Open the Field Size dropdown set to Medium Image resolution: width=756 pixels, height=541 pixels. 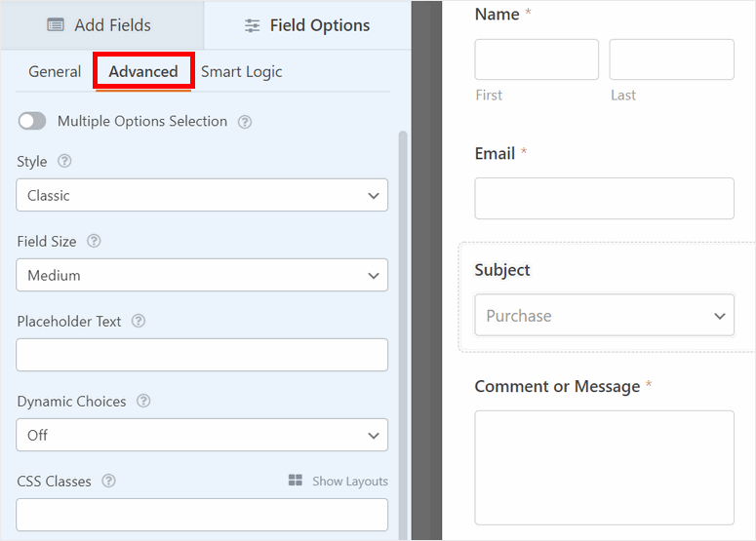point(202,276)
